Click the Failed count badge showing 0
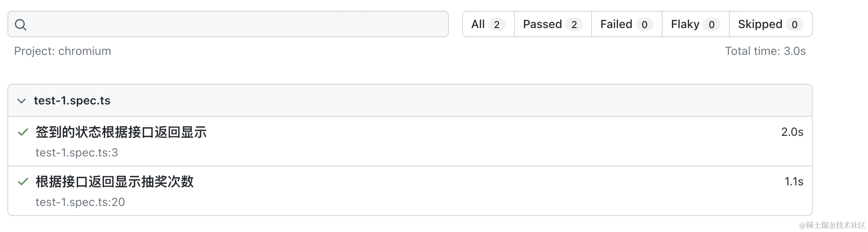Viewport: 868px width, 232px height. tap(644, 25)
